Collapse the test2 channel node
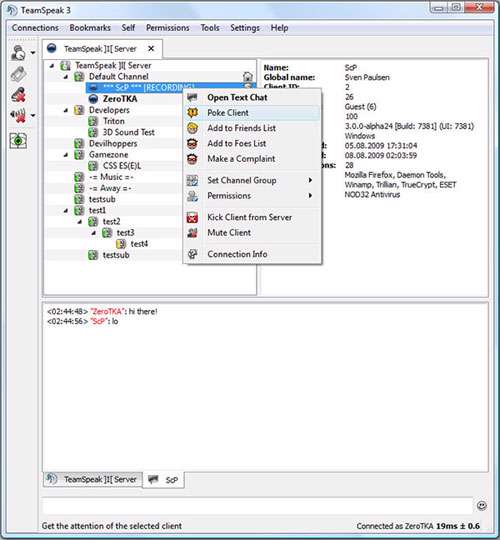This screenshot has height=540, width=500. coord(80,221)
